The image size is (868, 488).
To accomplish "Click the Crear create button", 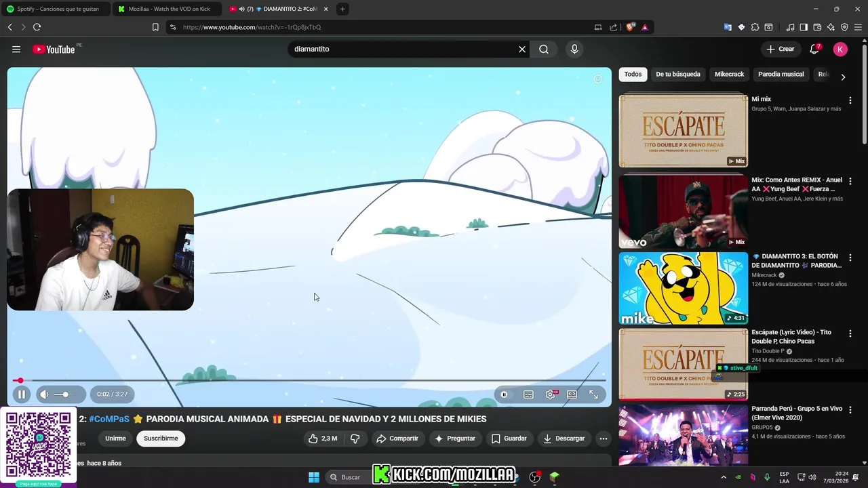I will point(780,49).
